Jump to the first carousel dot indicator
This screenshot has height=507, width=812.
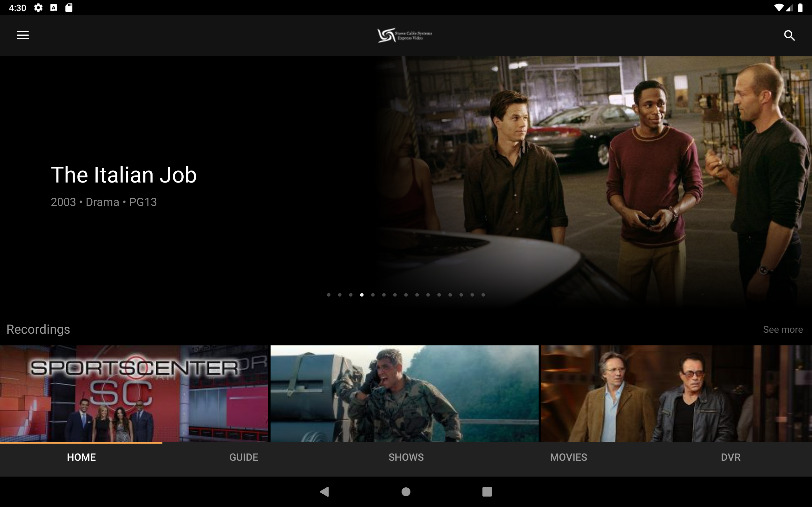point(329,295)
